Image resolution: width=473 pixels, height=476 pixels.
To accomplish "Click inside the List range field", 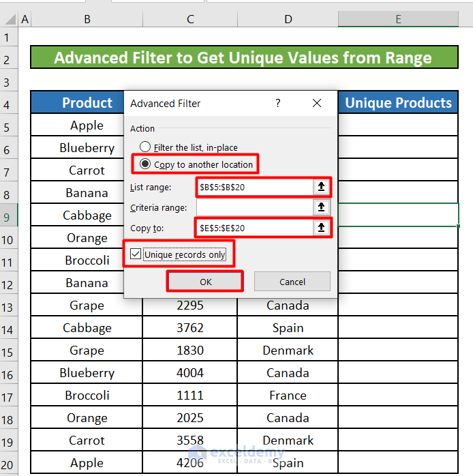I will click(254, 187).
